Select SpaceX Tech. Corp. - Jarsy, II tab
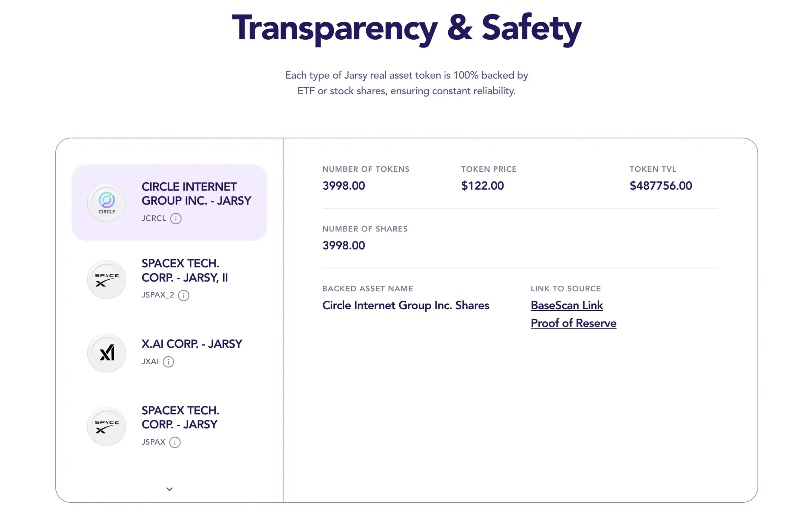 tap(185, 270)
